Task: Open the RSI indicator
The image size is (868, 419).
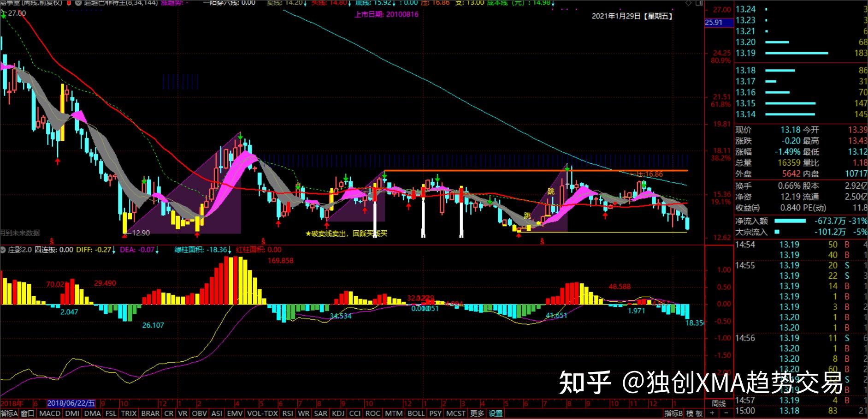Action: (288, 413)
